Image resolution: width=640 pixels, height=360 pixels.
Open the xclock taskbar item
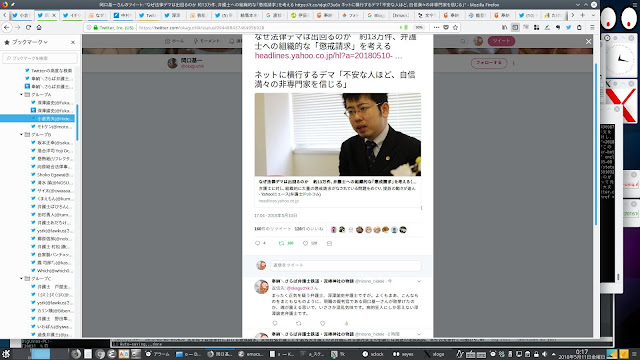[x=373, y=354]
